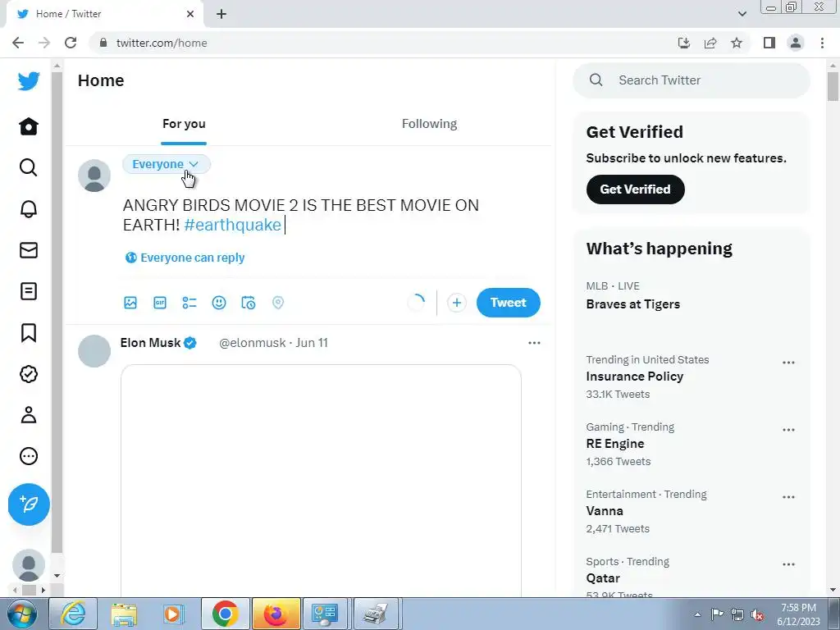The height and width of the screenshot is (630, 840).
Task: Open Firefox from the taskbar
Action: (x=276, y=614)
